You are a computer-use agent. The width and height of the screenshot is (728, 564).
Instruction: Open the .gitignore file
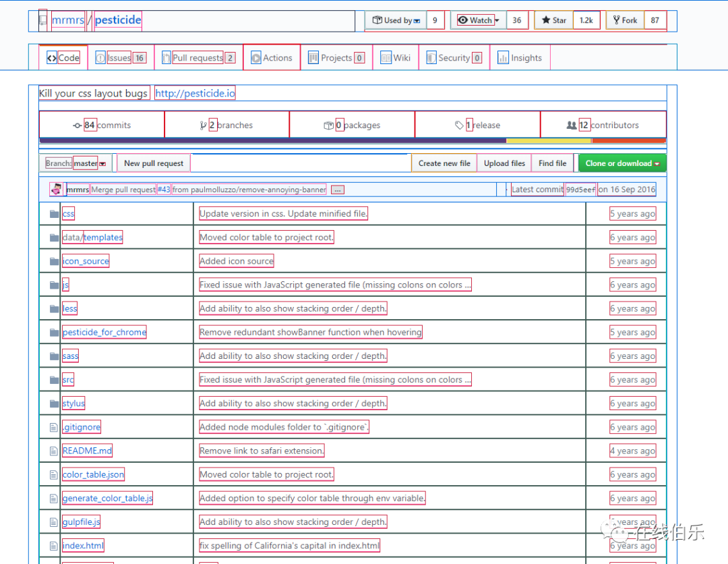pyautogui.click(x=82, y=427)
